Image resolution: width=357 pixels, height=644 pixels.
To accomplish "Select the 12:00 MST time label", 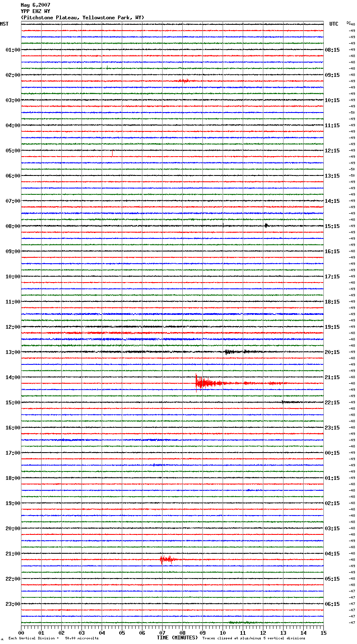I will 13,327.
